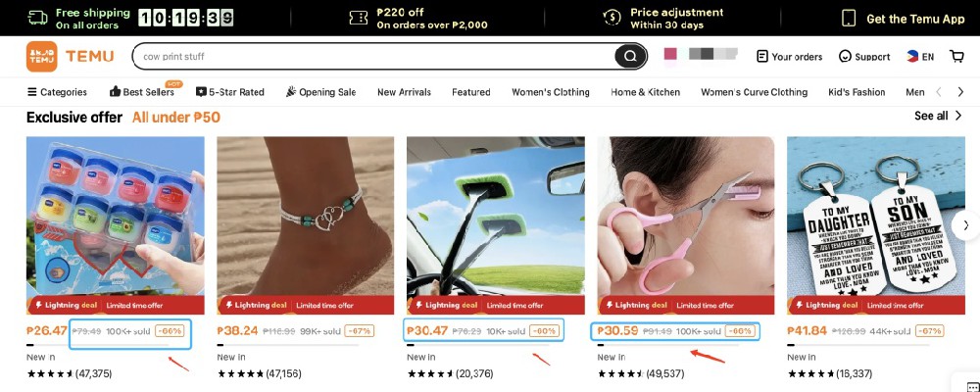980x392 pixels.
Task: Open Your orders icon link
Action: (761, 56)
